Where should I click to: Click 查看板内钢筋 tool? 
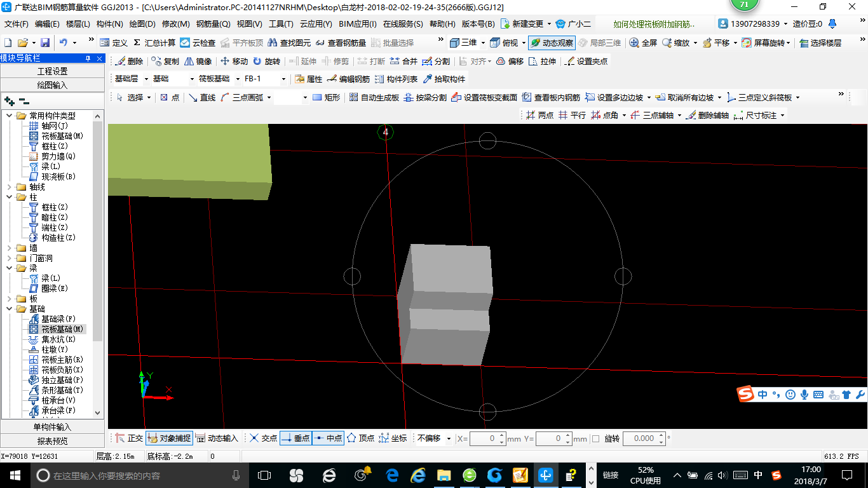point(552,98)
